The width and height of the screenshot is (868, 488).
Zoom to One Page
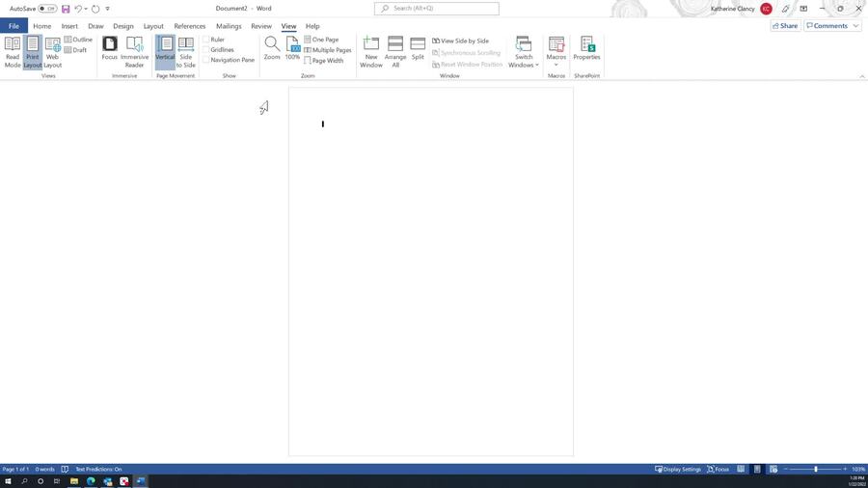coord(321,40)
